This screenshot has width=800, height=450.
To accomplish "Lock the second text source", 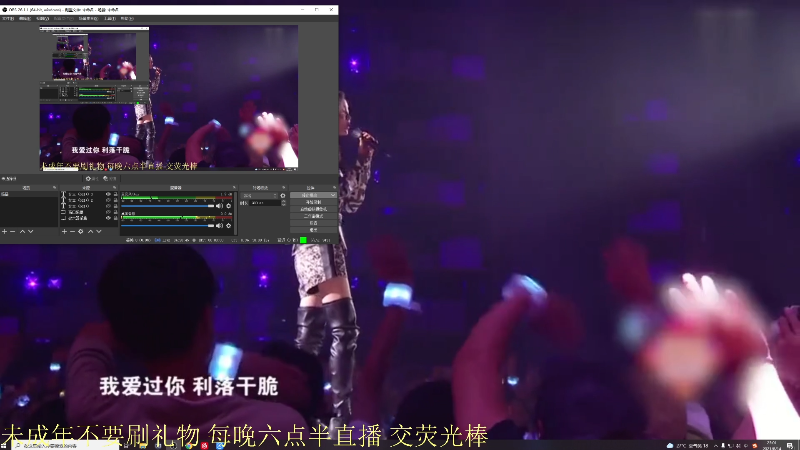I will (115, 201).
